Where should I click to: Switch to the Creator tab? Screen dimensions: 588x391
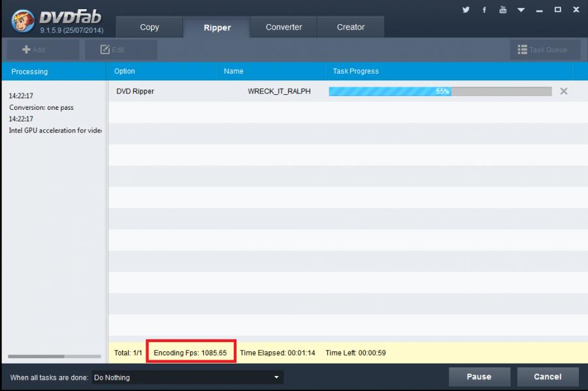click(x=351, y=27)
